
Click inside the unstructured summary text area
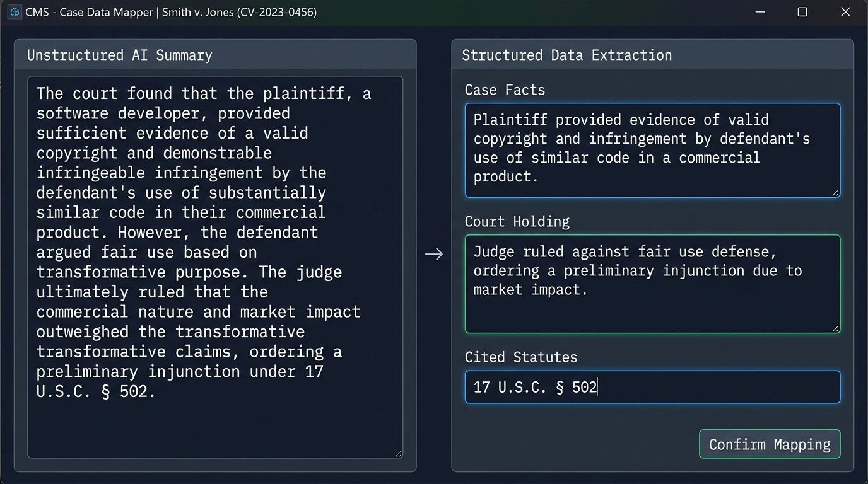pos(214,265)
